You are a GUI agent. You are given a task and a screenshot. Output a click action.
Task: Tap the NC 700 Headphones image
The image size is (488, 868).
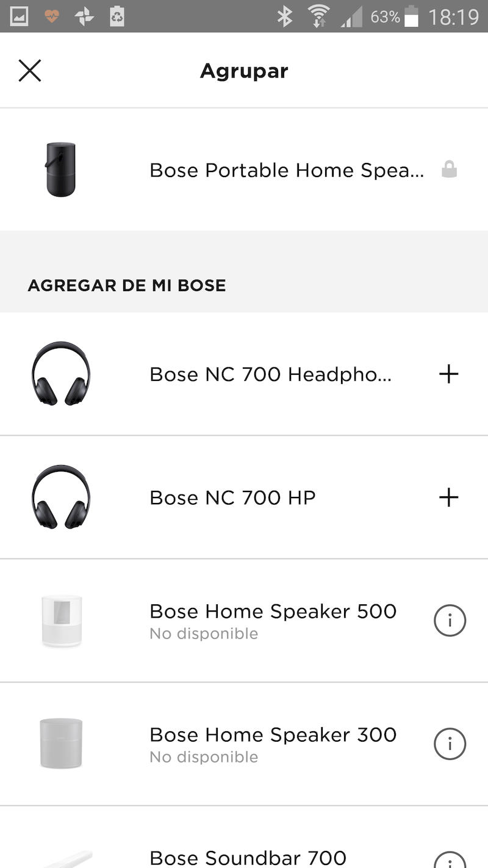[61, 374]
